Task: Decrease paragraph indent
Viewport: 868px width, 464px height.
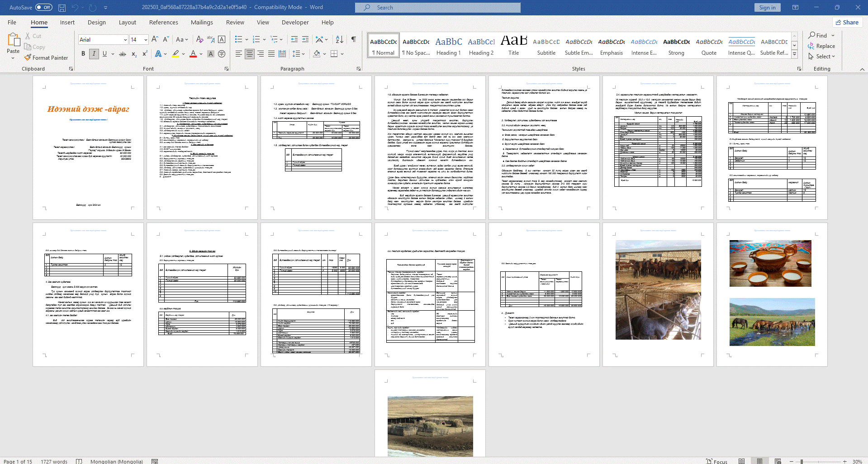Action: (294, 39)
